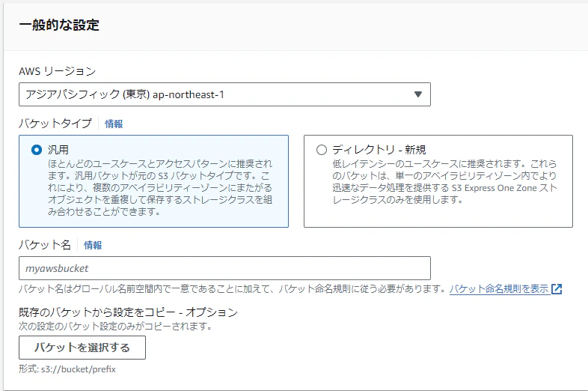The width and height of the screenshot is (588, 391).
Task: Click the 形式: s3://bucket/prefix hint text
Action: 67,369
